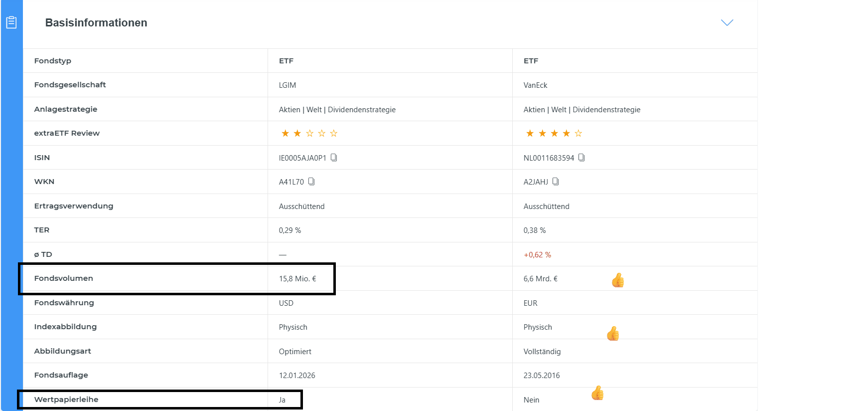
Task: Click the Abbildungsart row label
Action: 62,351
